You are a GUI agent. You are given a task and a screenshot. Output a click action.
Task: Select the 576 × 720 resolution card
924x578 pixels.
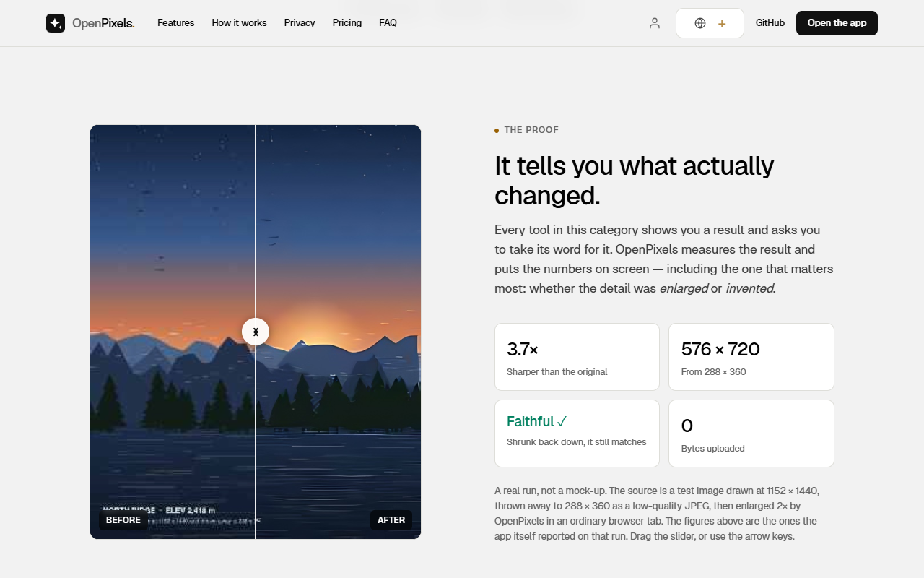click(751, 357)
